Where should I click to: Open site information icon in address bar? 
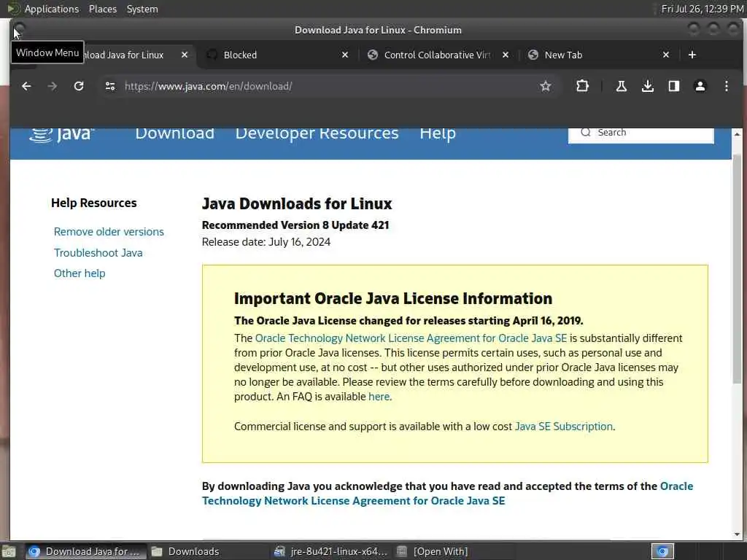(x=110, y=86)
